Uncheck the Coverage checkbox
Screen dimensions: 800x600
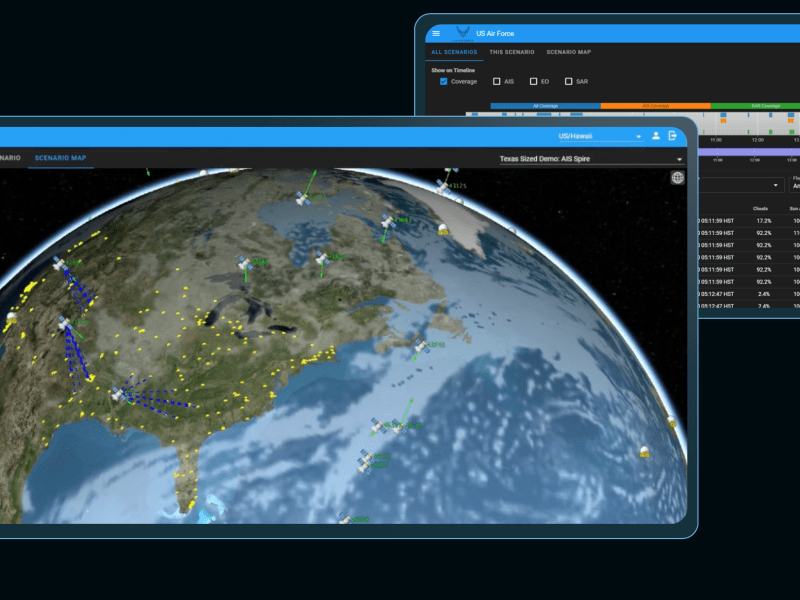tap(444, 81)
